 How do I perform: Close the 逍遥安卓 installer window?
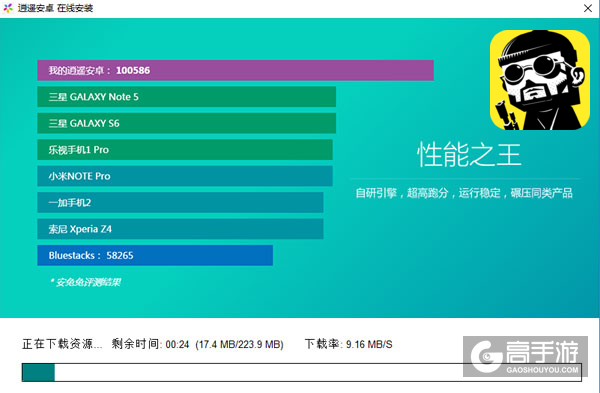tap(588, 8)
